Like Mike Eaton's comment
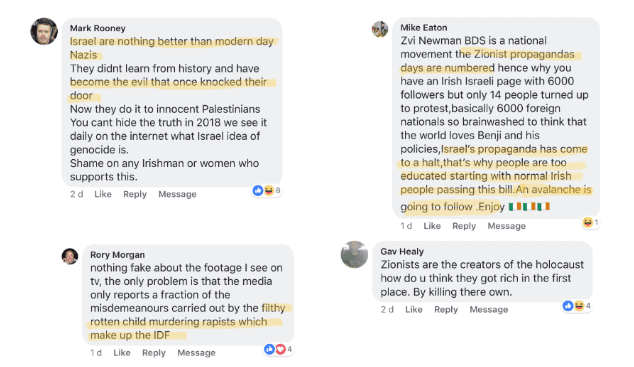This screenshot has height=367, width=634. [x=432, y=226]
